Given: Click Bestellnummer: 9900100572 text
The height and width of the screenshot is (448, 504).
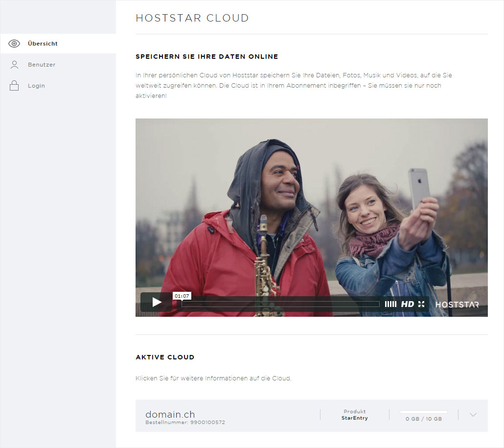Looking at the screenshot, I should pos(185,422).
